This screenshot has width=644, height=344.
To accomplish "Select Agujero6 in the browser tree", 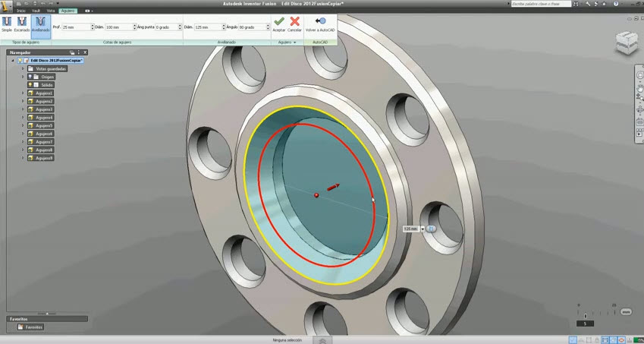I will pos(41,134).
